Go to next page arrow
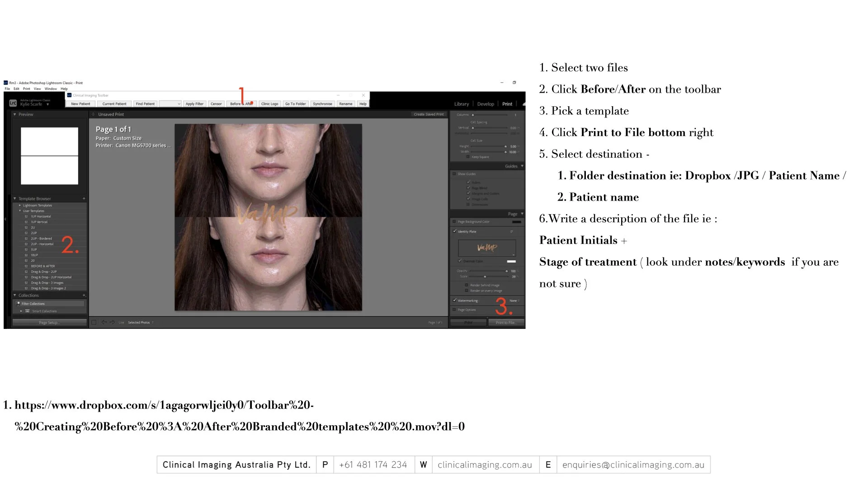 coord(112,323)
